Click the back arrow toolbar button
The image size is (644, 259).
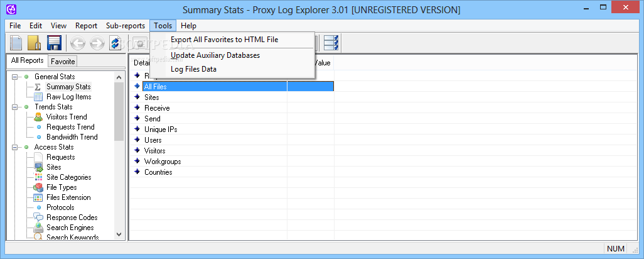point(77,43)
